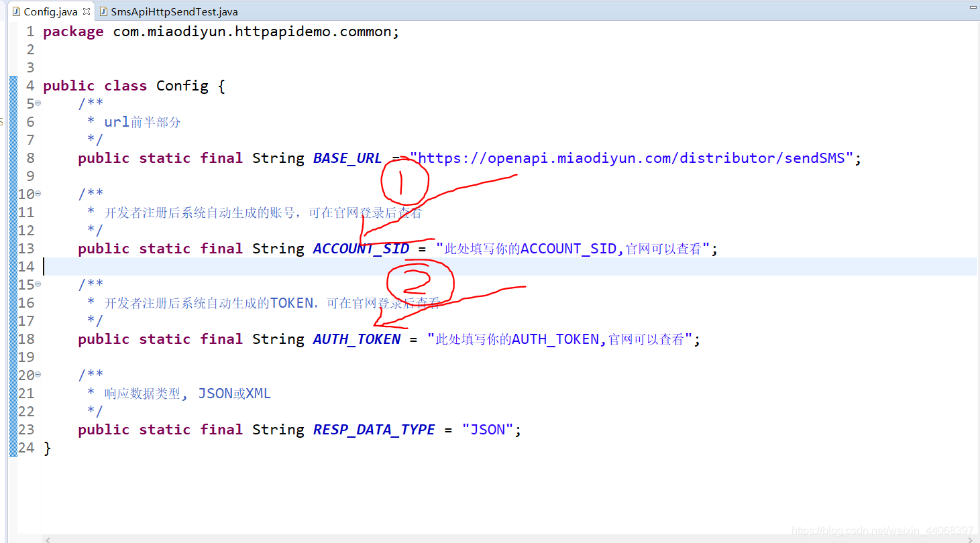980x543 pixels.
Task: Click the line 16 comment about TOKEN
Action: point(272,303)
